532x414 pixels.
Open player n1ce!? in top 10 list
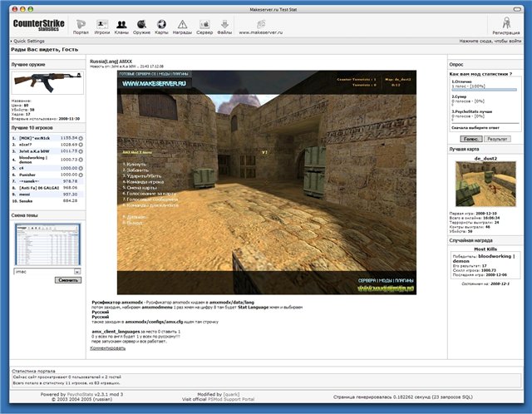pos(26,145)
